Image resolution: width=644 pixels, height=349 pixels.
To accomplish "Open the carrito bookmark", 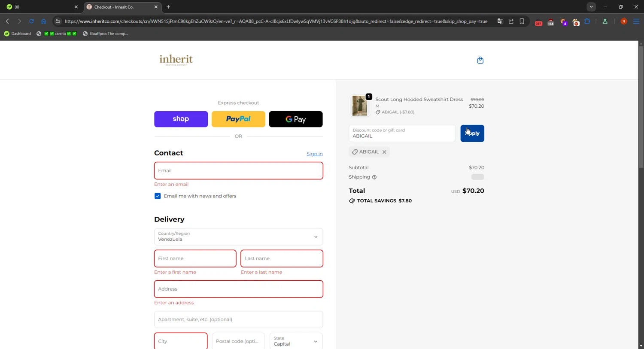I will (x=57, y=33).
